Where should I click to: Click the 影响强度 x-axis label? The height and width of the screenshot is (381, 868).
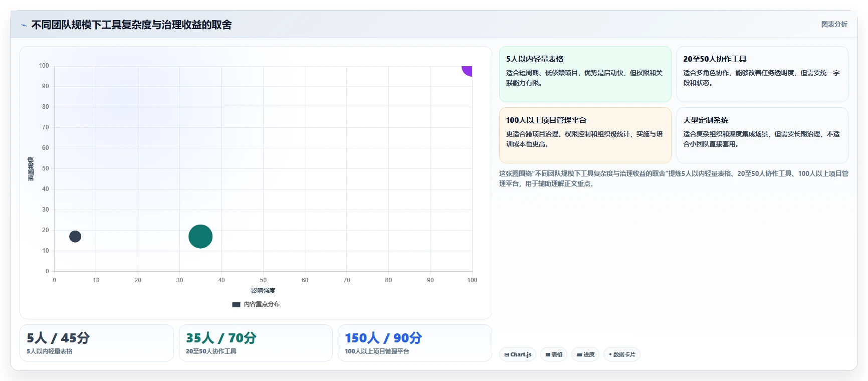263,291
